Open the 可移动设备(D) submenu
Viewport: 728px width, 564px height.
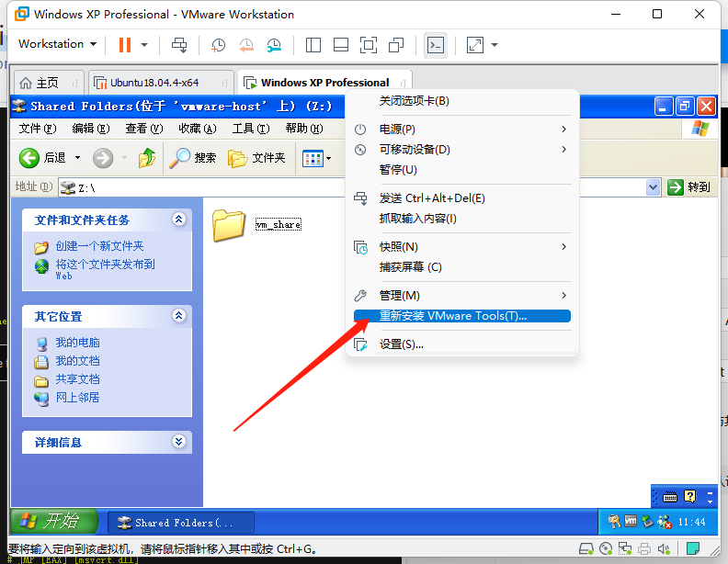click(462, 150)
